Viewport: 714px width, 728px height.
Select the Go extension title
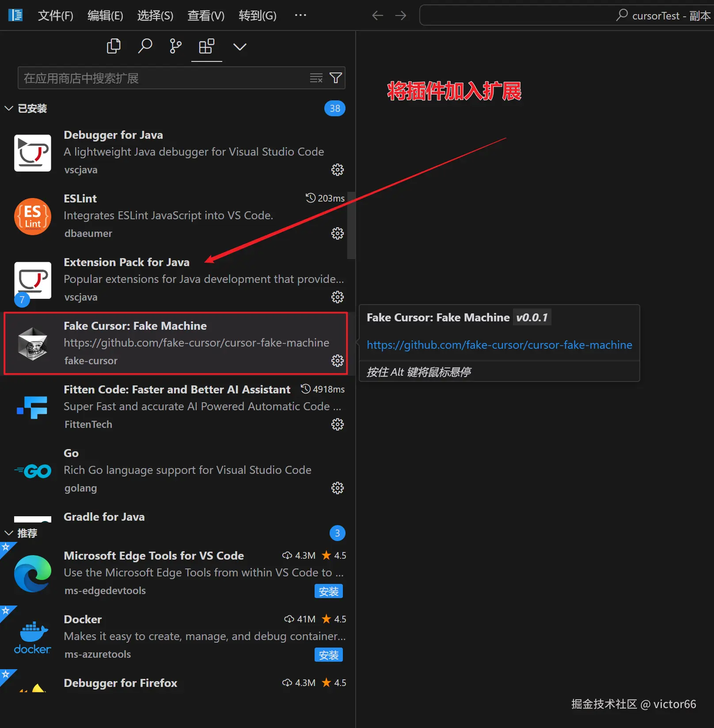pos(71,453)
